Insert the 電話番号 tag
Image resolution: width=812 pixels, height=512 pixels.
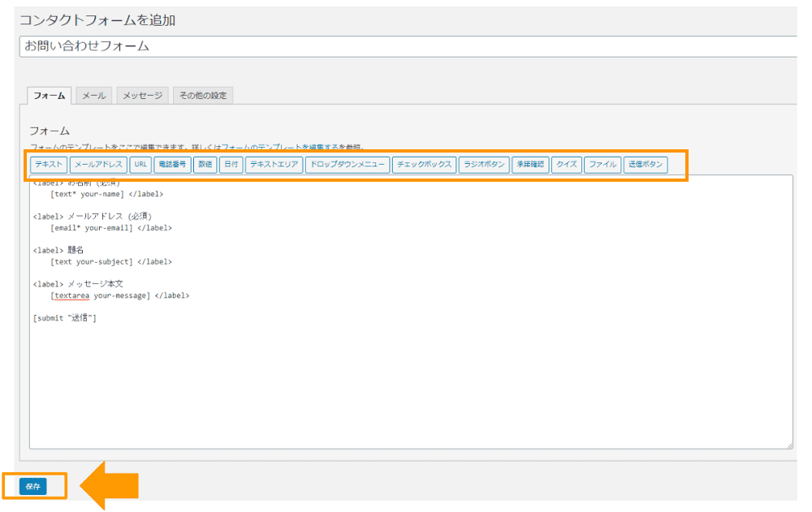coord(172,165)
